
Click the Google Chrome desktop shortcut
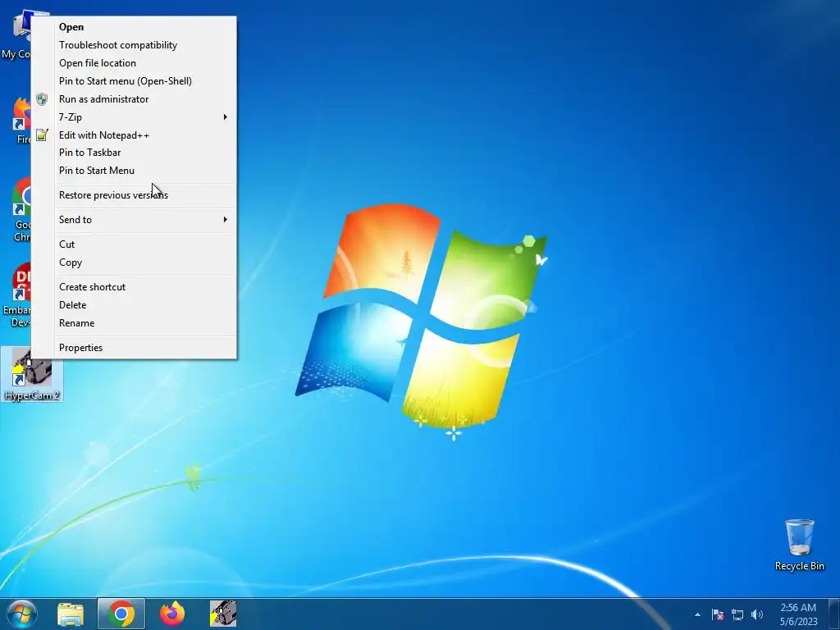coord(21,210)
